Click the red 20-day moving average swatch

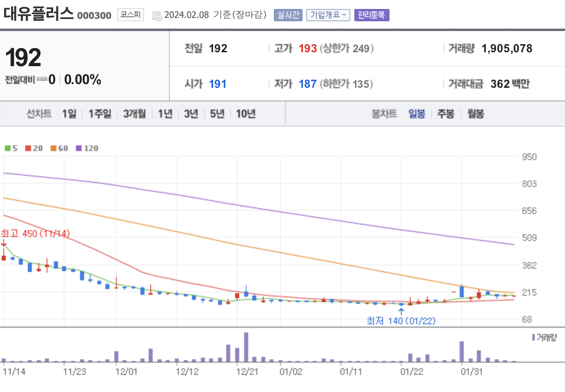(28, 148)
